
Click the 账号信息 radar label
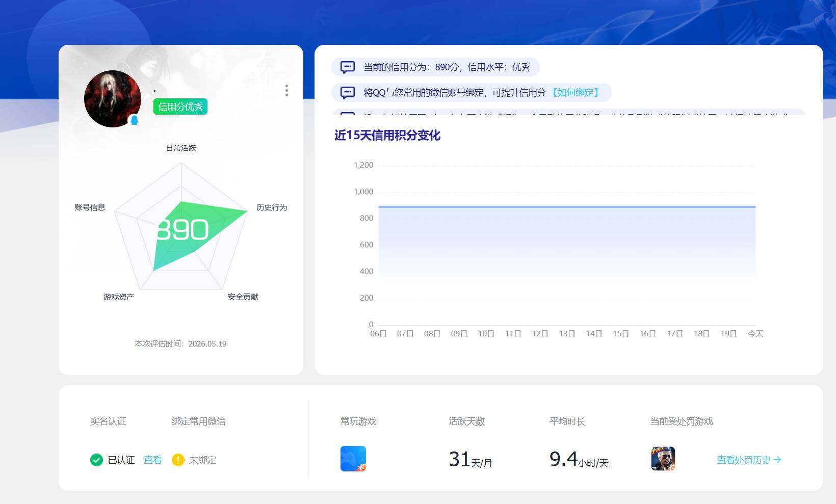coord(90,207)
